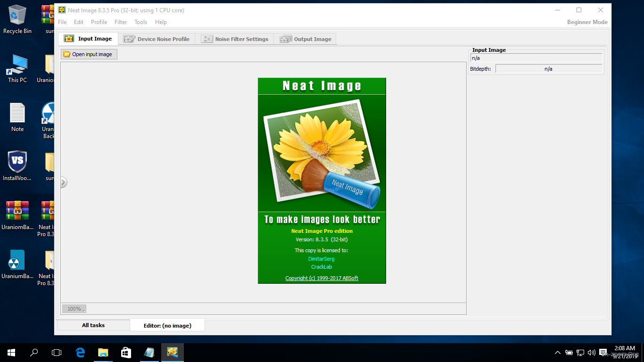Viewport: 644px width, 362px height.
Task: Click the volume tray icon
Action: [592, 352]
